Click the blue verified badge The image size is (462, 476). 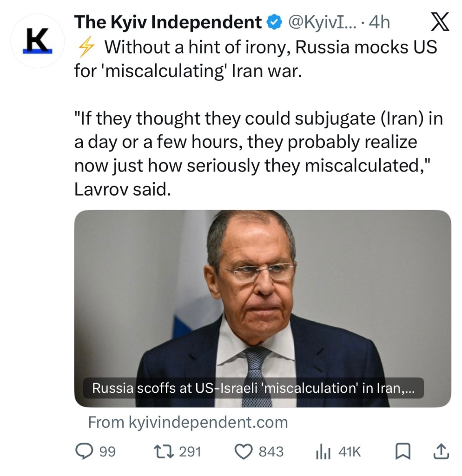tap(274, 22)
